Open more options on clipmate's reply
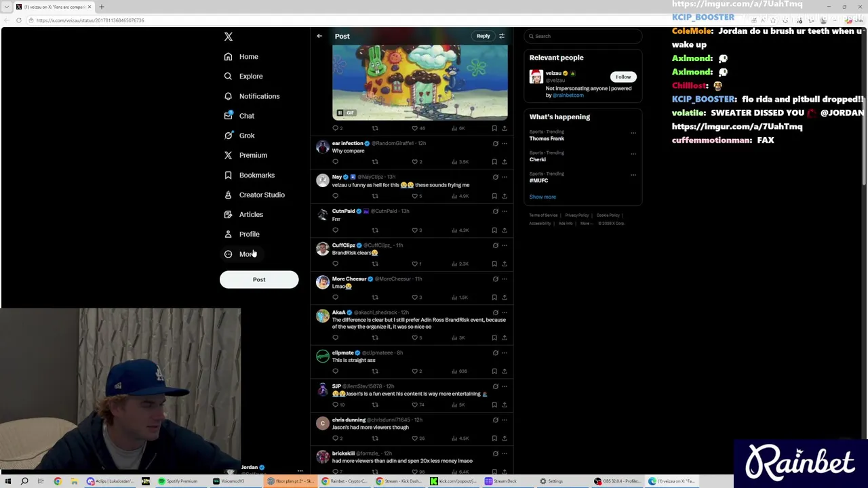Image resolution: width=868 pixels, height=488 pixels. [505, 353]
